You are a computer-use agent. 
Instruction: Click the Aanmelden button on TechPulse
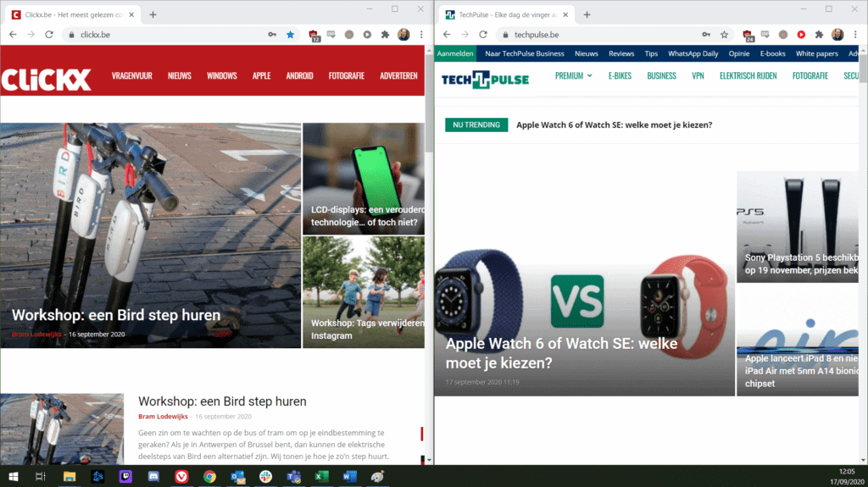pyautogui.click(x=455, y=53)
